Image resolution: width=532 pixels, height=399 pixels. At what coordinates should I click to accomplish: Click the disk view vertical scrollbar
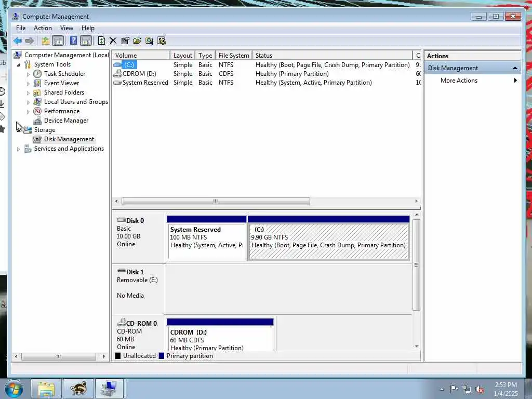tap(416, 264)
